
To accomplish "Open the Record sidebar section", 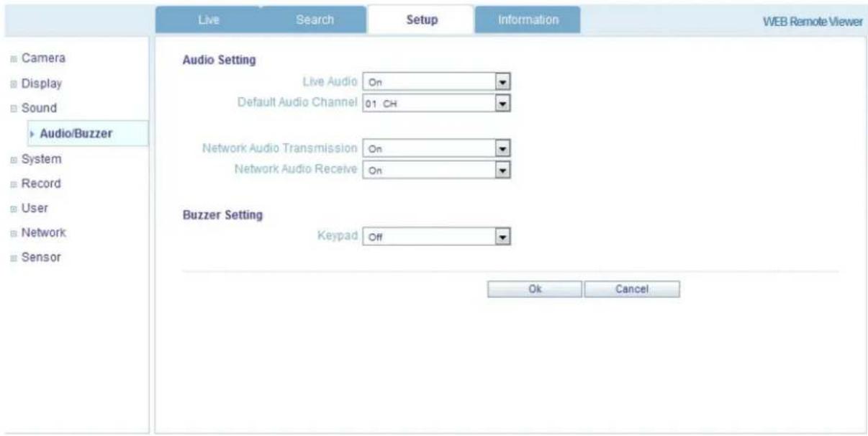I will (40, 183).
